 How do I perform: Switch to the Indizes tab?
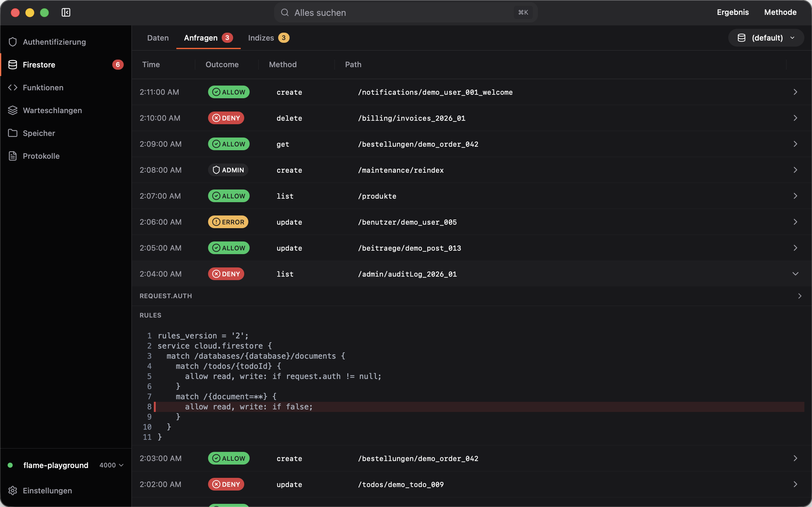[268, 38]
